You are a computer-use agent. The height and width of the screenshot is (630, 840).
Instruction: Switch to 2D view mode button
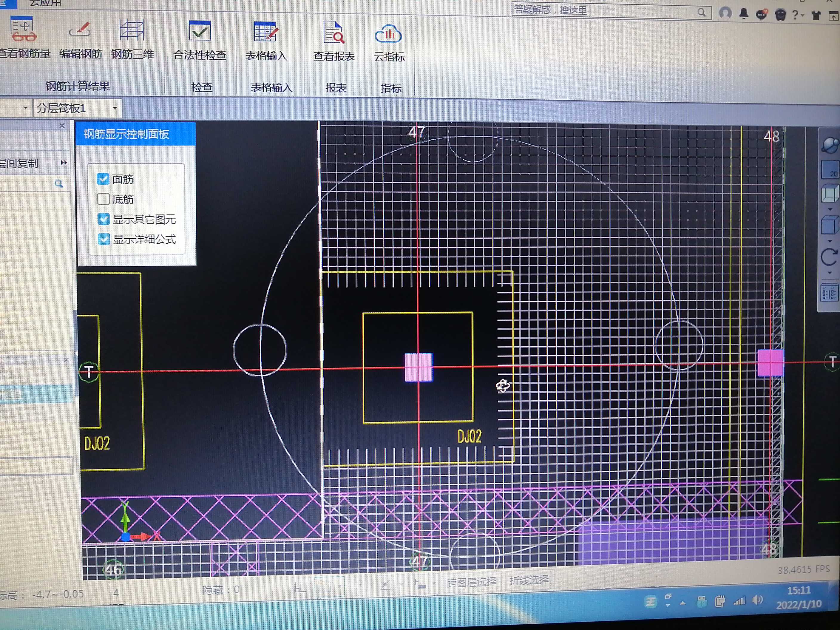point(829,169)
